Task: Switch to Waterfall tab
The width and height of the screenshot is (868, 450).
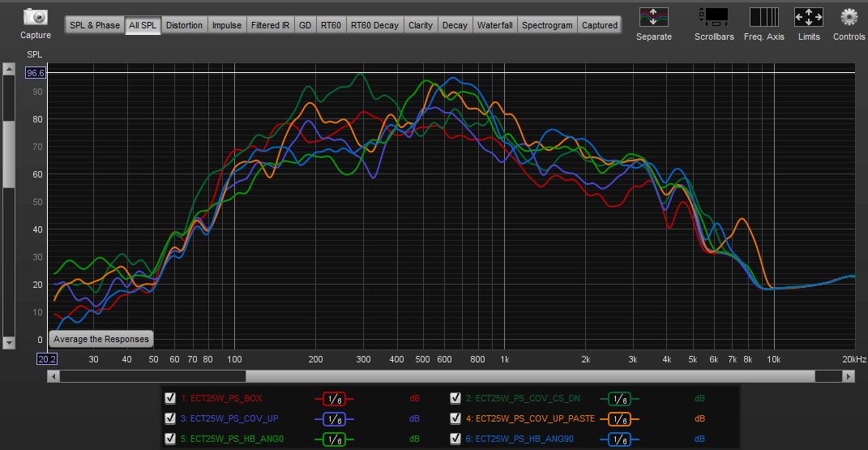Action: click(495, 25)
